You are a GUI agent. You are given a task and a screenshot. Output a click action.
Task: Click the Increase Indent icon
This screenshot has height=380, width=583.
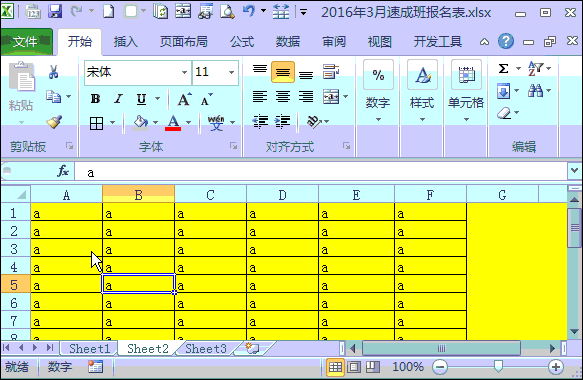(283, 122)
